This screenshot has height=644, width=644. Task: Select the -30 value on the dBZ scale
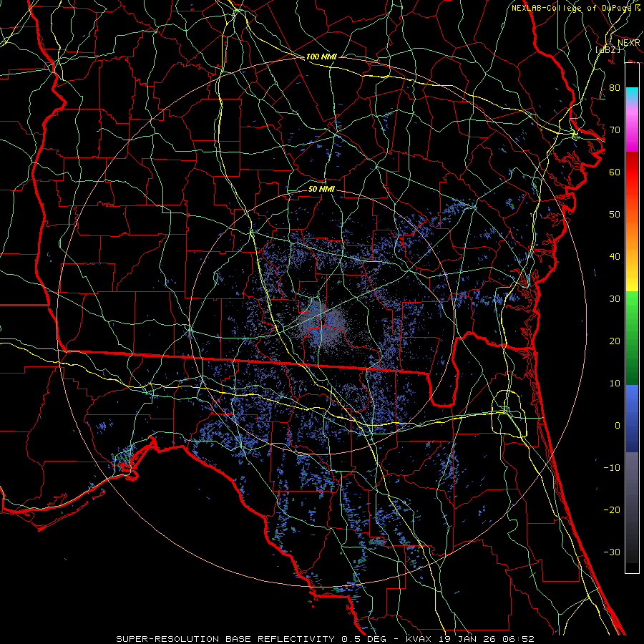click(x=612, y=552)
